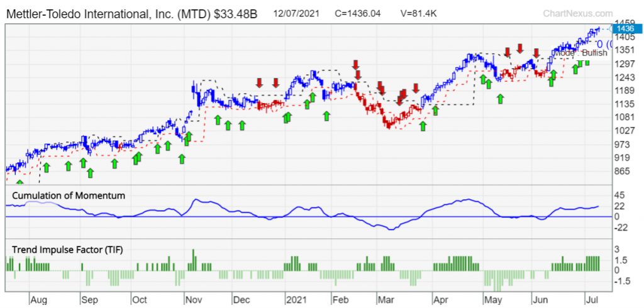Click the lone green arrow in early April
The height and width of the screenshot is (308, 644).
(x=435, y=110)
